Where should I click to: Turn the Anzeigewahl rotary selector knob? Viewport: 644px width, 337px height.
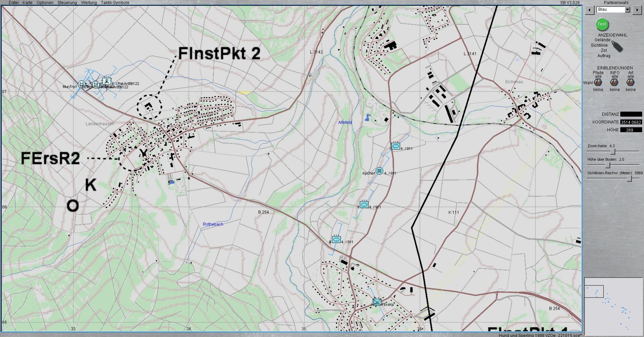tap(617, 46)
